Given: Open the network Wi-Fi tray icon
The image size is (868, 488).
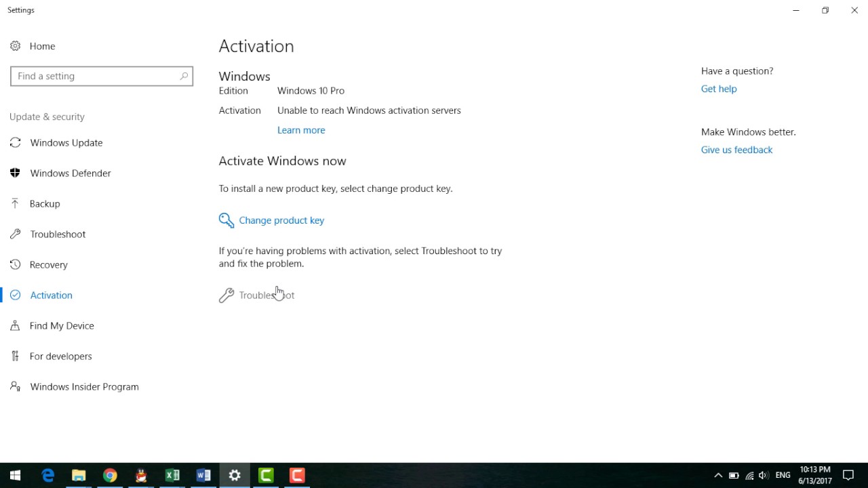Looking at the screenshot, I should click(x=749, y=476).
